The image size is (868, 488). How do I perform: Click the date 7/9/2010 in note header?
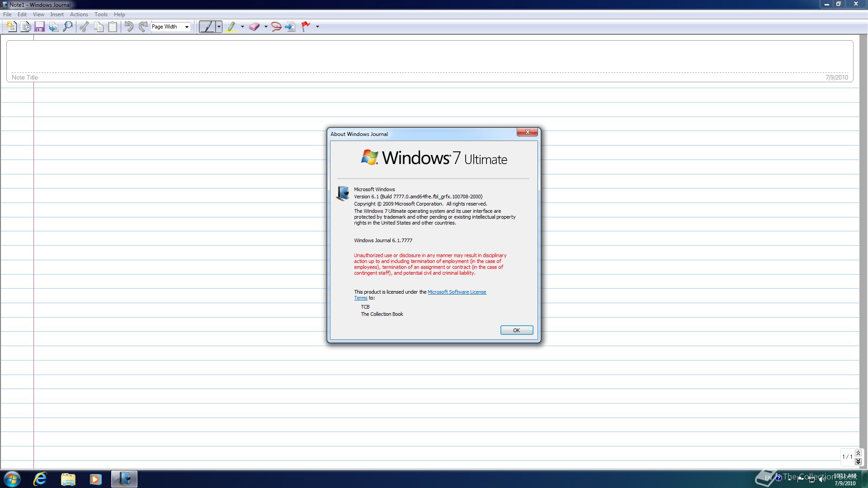point(836,77)
